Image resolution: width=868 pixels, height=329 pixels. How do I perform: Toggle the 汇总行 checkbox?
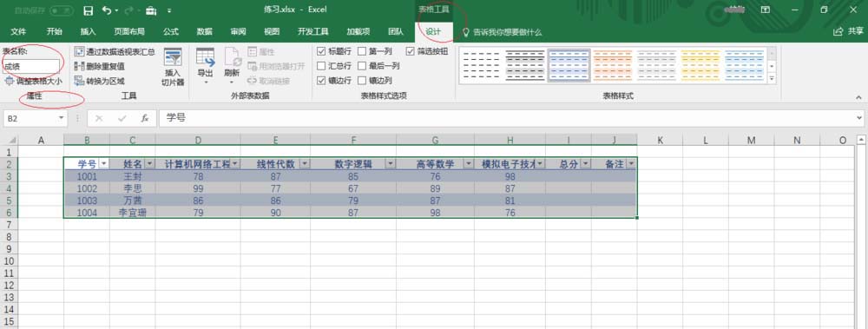point(321,66)
